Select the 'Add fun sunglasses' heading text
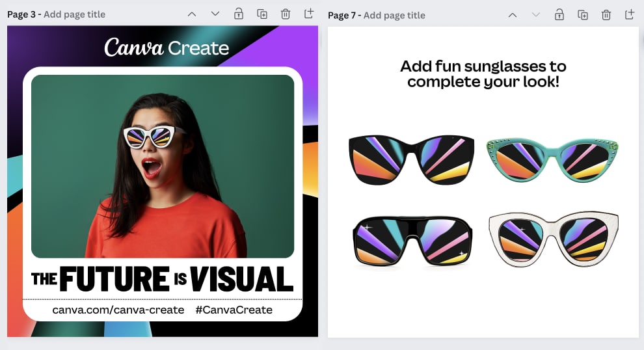644x350 pixels. pyautogui.click(x=483, y=74)
